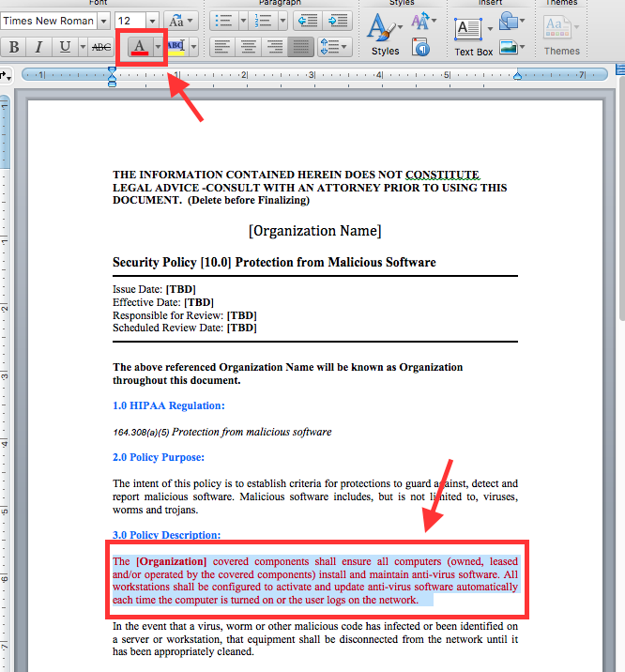Click '1.0 HIPAA Regulation:' heading
Screen dimensions: 625x672
point(169,405)
